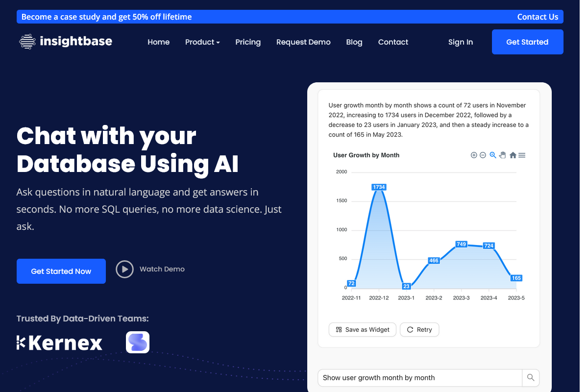Zoom out on the chart using the minus icon
Viewport: 588px width, 392px height.
pos(482,155)
